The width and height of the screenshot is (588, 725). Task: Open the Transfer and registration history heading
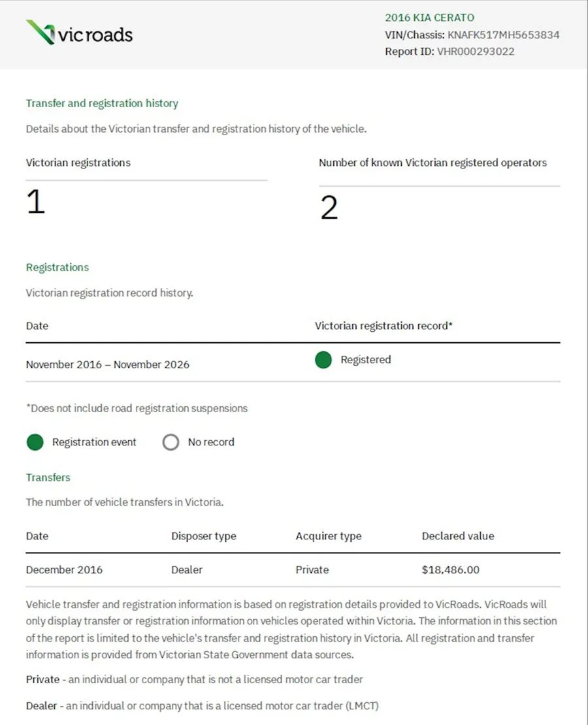(102, 103)
